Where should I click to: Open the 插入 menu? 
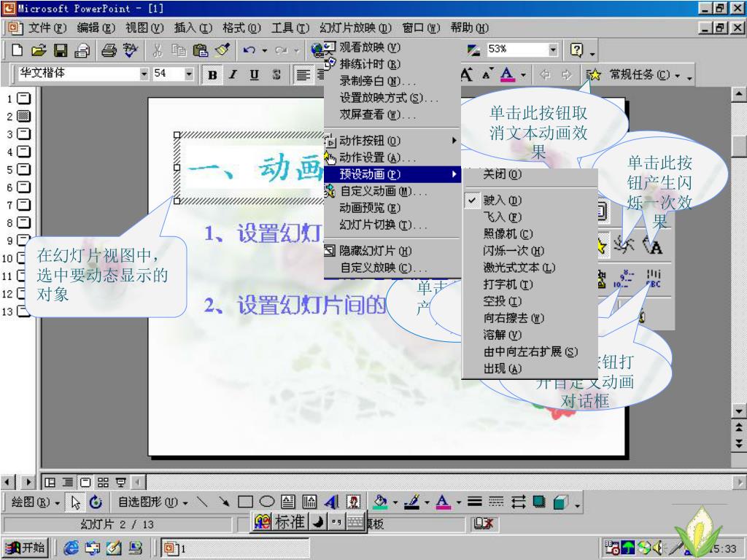coord(193,28)
